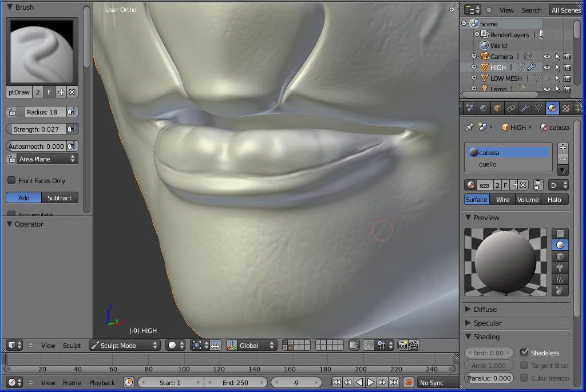Open the Texture properties tab (checker icon)
The image size is (586, 392).
point(566,108)
